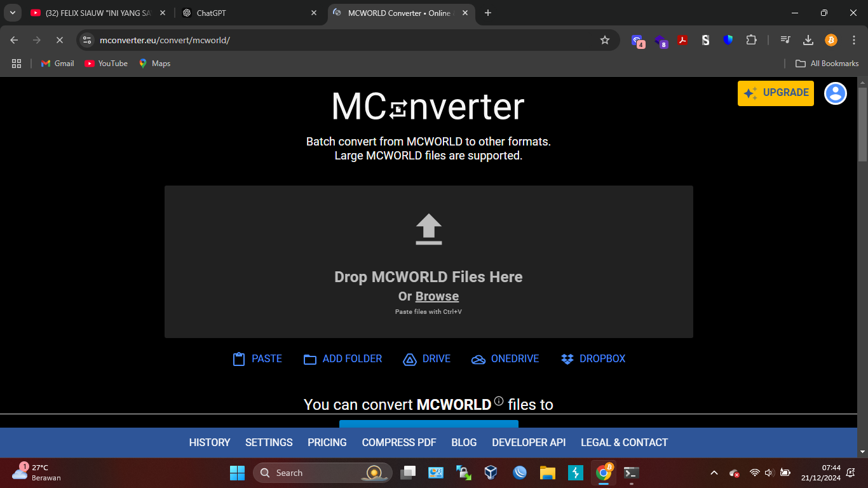Open the YouTube bookmark
Image resolution: width=868 pixels, height=488 pixels.
[106, 64]
